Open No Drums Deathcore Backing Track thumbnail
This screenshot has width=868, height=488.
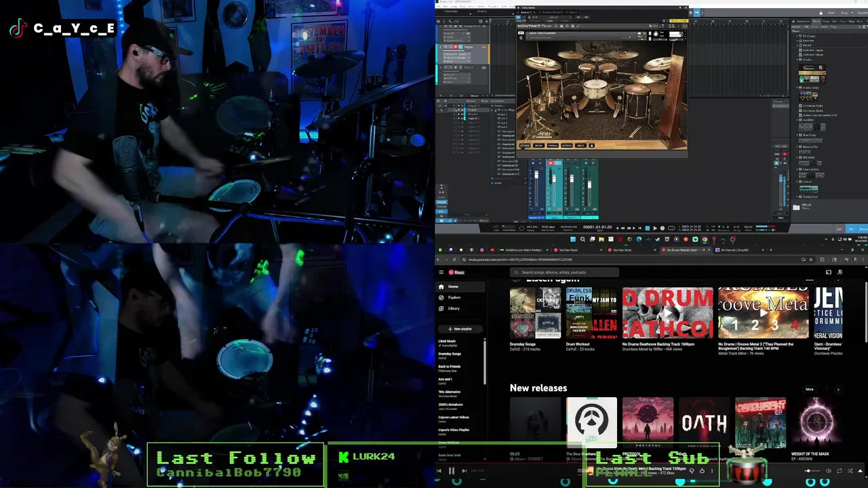668,312
